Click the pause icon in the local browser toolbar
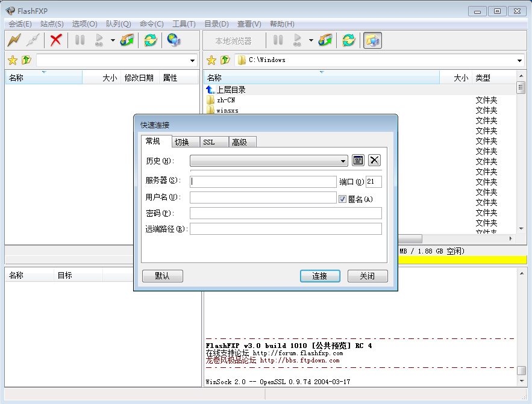Screen dimensions: 532x404 point(278,40)
